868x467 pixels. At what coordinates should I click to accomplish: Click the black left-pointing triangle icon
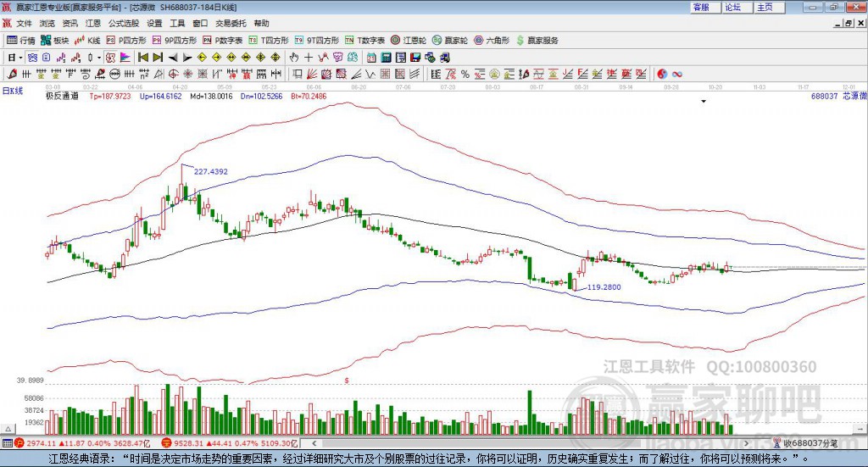coord(173,58)
